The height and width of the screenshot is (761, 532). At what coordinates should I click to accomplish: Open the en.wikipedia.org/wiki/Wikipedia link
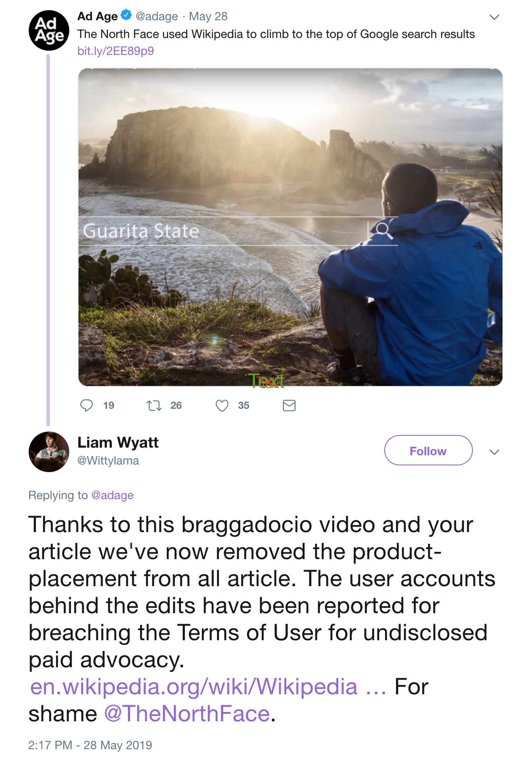point(208,687)
